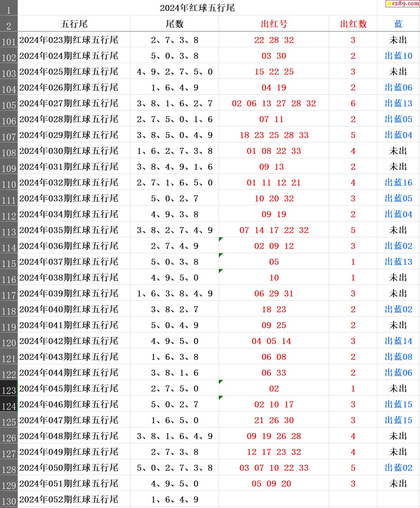
Task: Click the 出红数 column header cell
Action: click(x=353, y=24)
